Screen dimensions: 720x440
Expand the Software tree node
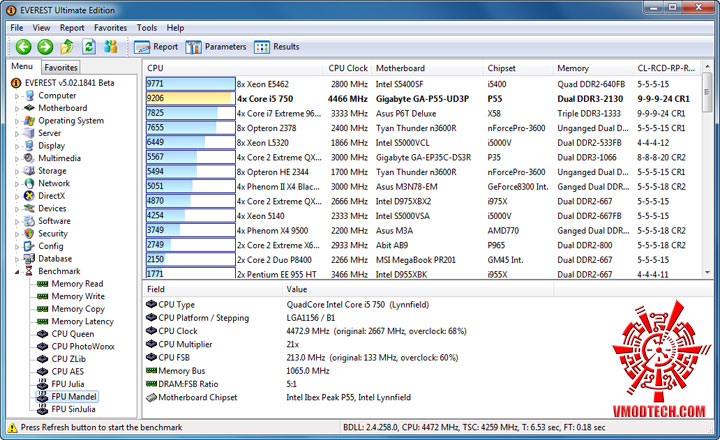pos(17,222)
